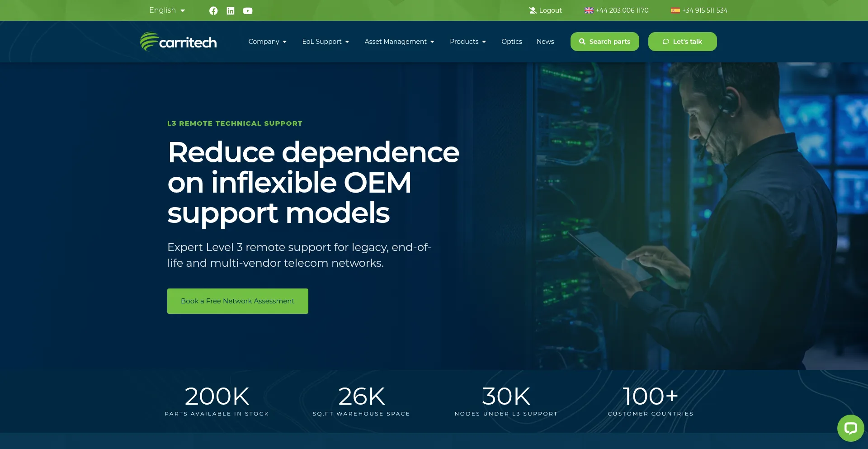Open the live chat bubble widget

pos(850,428)
